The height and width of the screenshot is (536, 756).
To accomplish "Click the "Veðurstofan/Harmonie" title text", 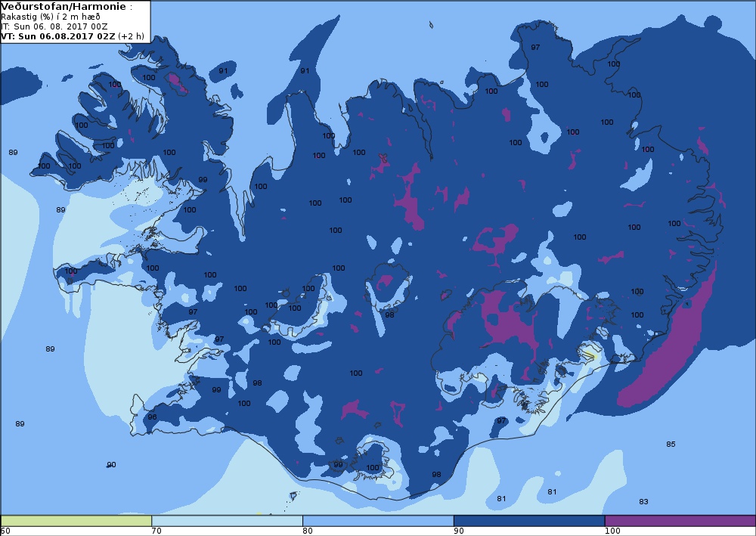I will click(64, 7).
